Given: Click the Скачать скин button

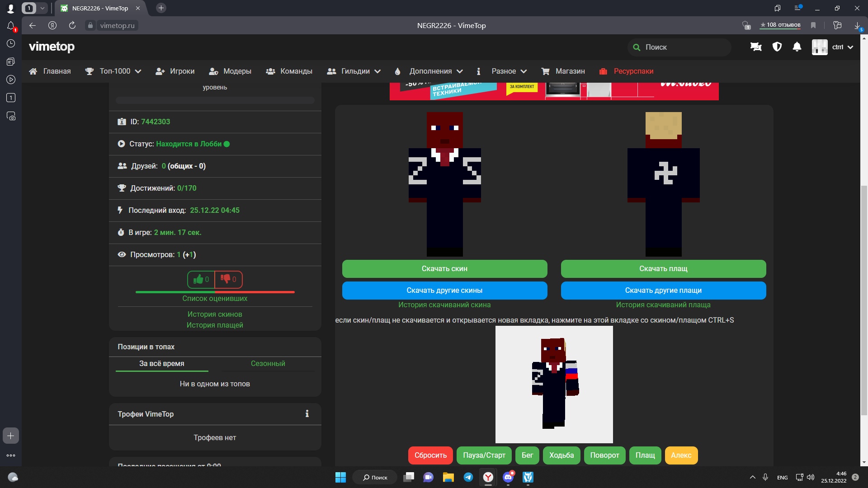Looking at the screenshot, I should point(444,269).
